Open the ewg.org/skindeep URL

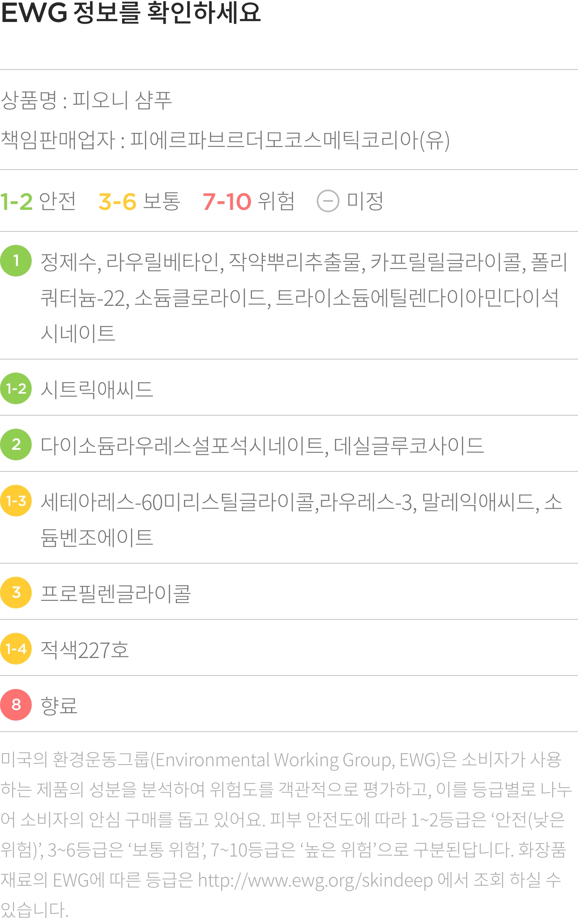coord(315,880)
